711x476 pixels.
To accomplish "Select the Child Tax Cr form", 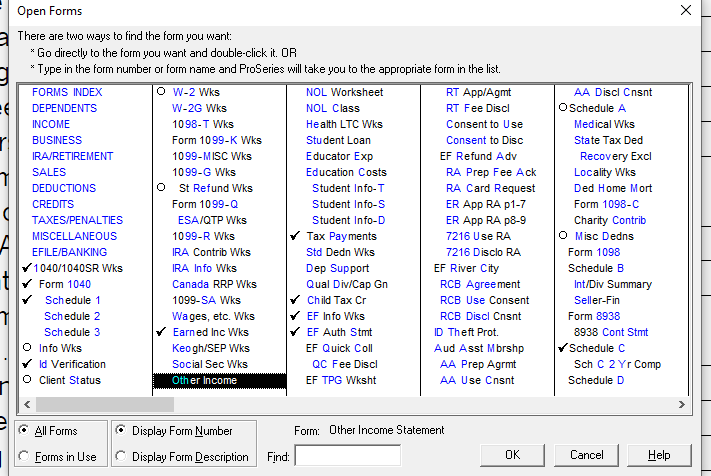I will pyautogui.click(x=336, y=300).
